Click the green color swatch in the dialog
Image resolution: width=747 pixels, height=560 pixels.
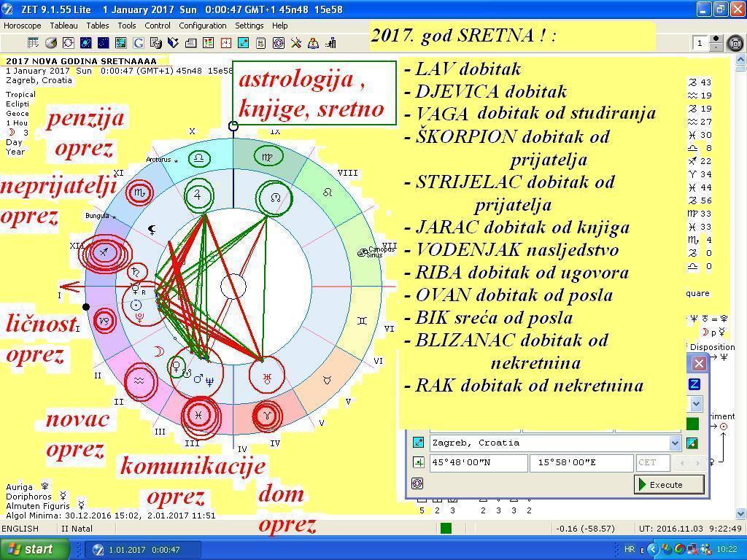tap(692, 424)
